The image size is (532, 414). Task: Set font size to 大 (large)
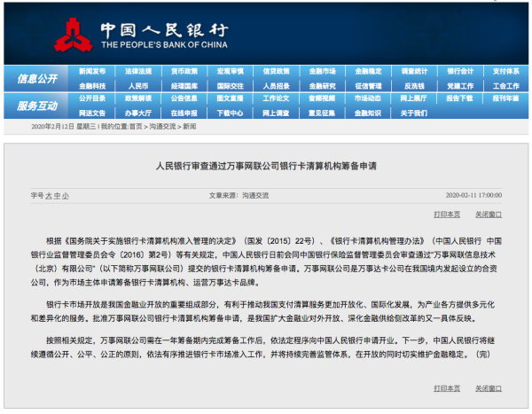pyautogui.click(x=49, y=196)
